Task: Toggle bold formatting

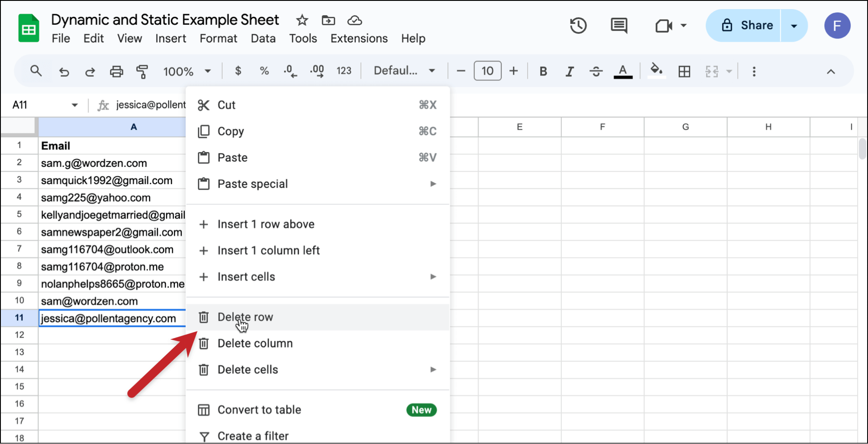Action: (x=543, y=71)
